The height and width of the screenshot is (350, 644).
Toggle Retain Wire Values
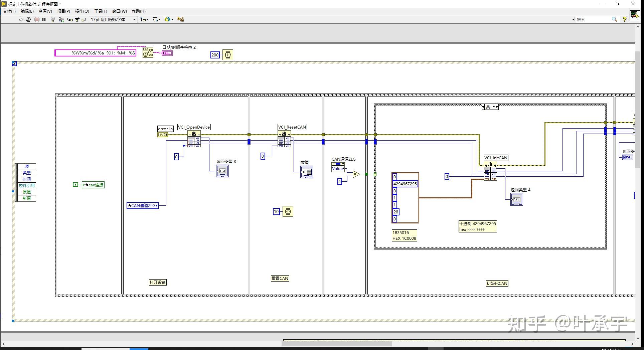(61, 19)
